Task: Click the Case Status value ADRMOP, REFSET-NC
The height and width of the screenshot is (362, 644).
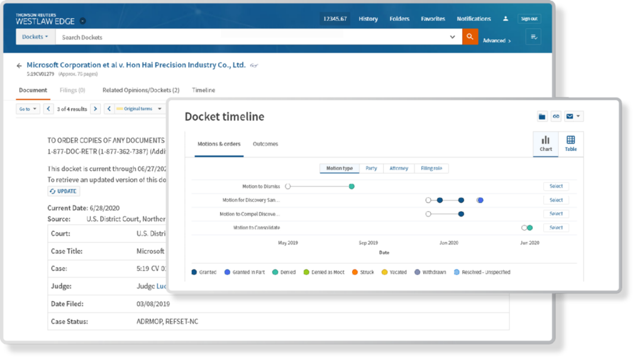Action: coord(167,322)
